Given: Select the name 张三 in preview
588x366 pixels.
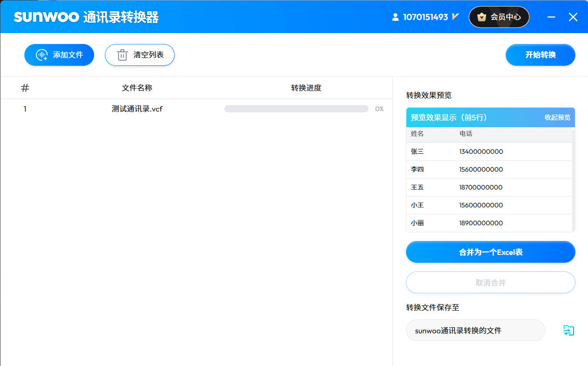Looking at the screenshot, I should click(417, 152).
